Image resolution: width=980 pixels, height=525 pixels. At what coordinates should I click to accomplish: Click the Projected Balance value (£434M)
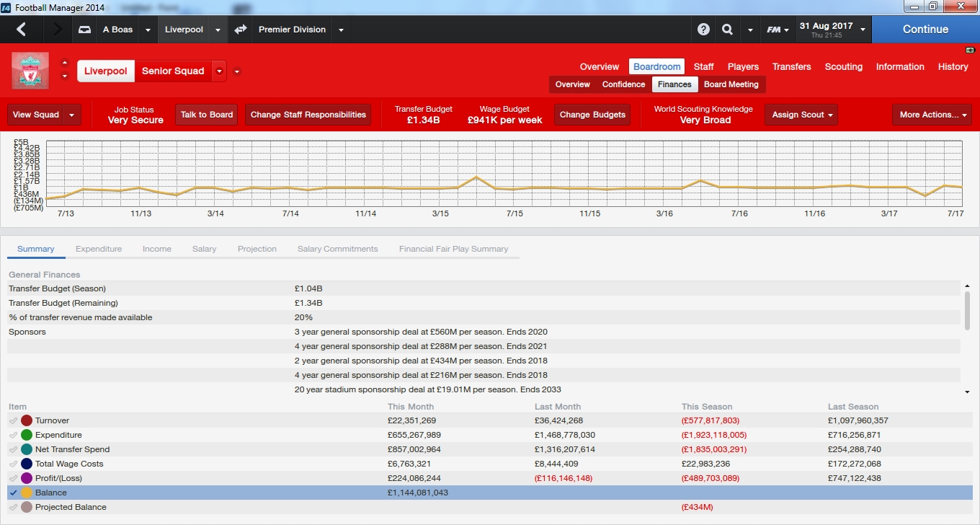(698, 507)
